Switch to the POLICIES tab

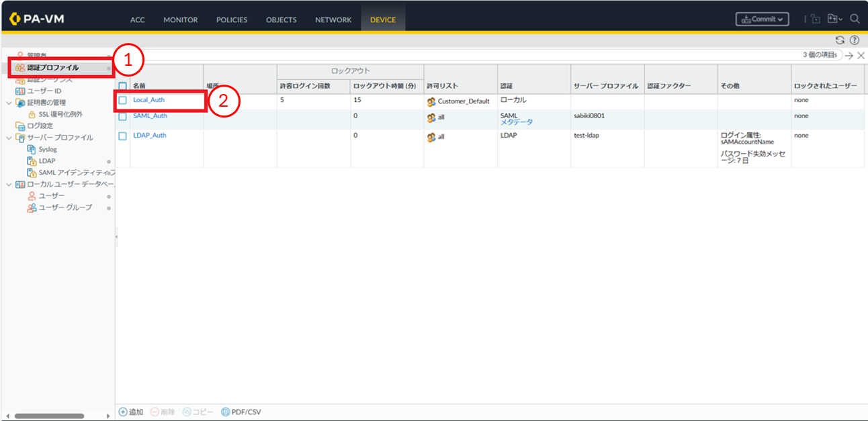click(x=232, y=19)
